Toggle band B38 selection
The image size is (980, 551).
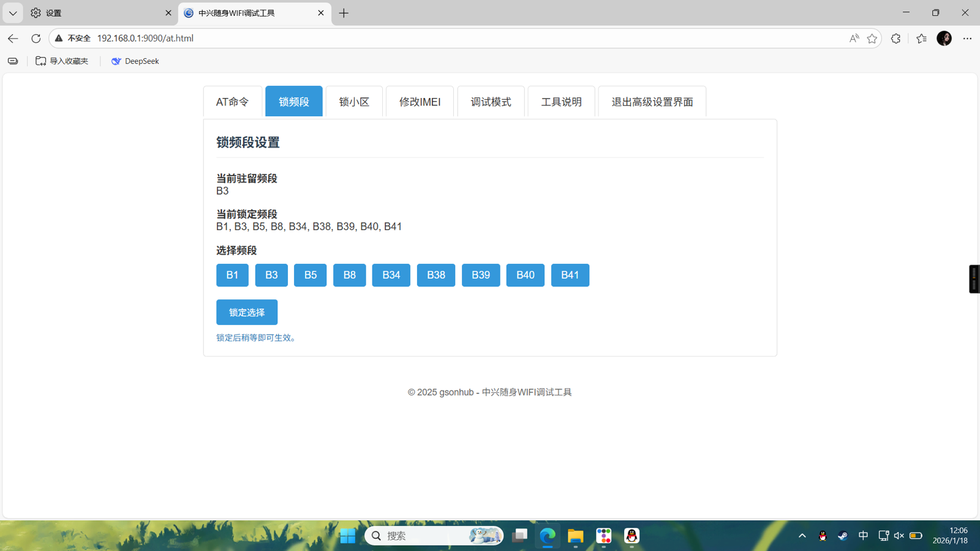[x=436, y=275]
